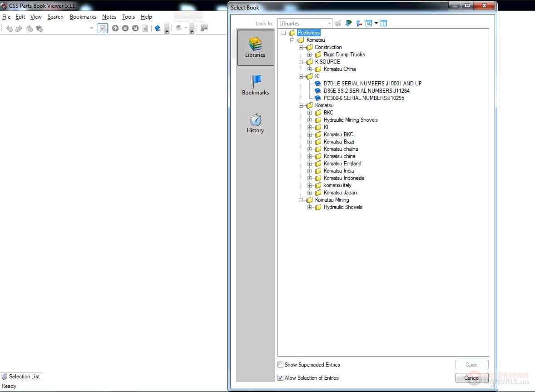Viewport: 535px width, 392px height.
Task: Select the Komatsu chaina folder
Action: 341,149
